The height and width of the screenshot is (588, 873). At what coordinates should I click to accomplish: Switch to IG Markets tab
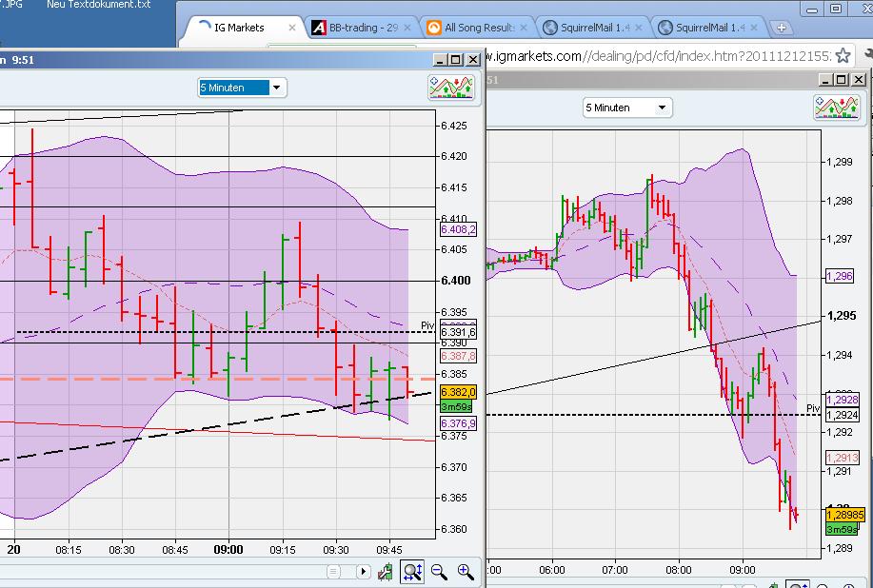click(x=239, y=28)
